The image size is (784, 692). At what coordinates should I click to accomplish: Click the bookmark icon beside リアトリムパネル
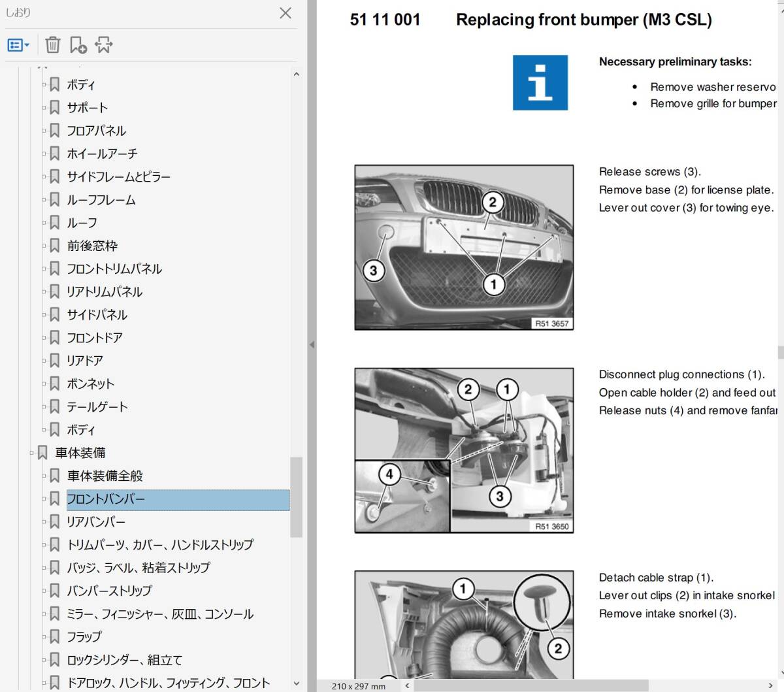(x=55, y=291)
